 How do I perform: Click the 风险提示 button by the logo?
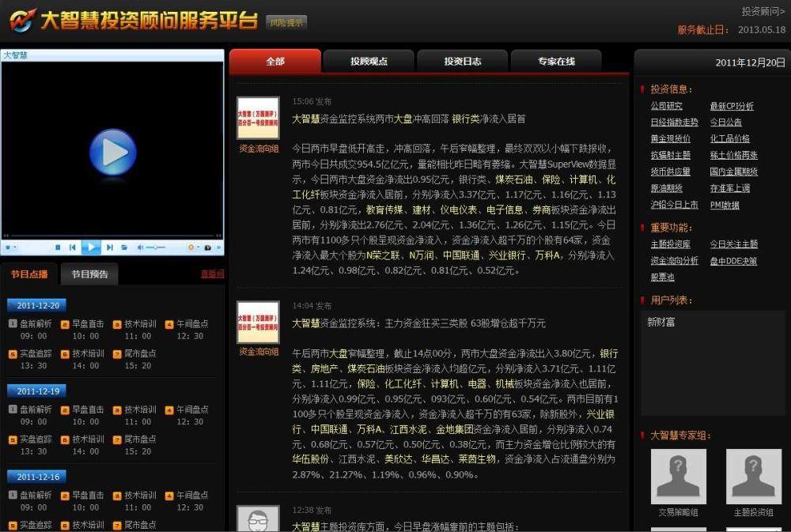pos(286,23)
